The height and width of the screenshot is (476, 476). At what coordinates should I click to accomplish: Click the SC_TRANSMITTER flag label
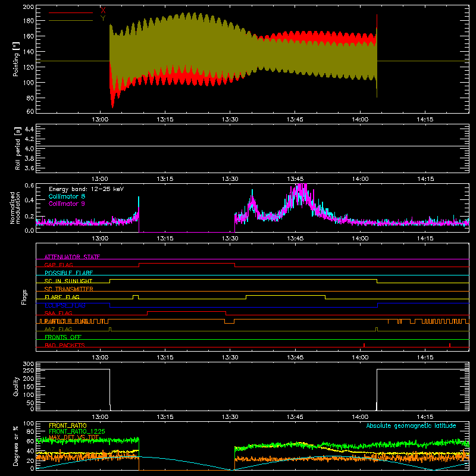[x=68, y=289]
